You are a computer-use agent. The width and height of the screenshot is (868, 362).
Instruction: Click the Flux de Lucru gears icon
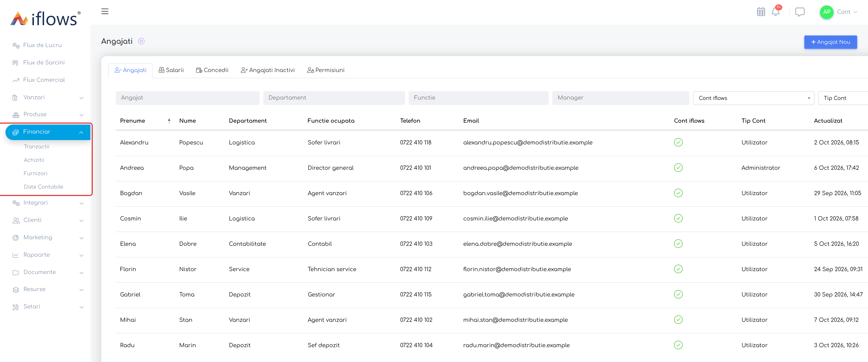16,45
